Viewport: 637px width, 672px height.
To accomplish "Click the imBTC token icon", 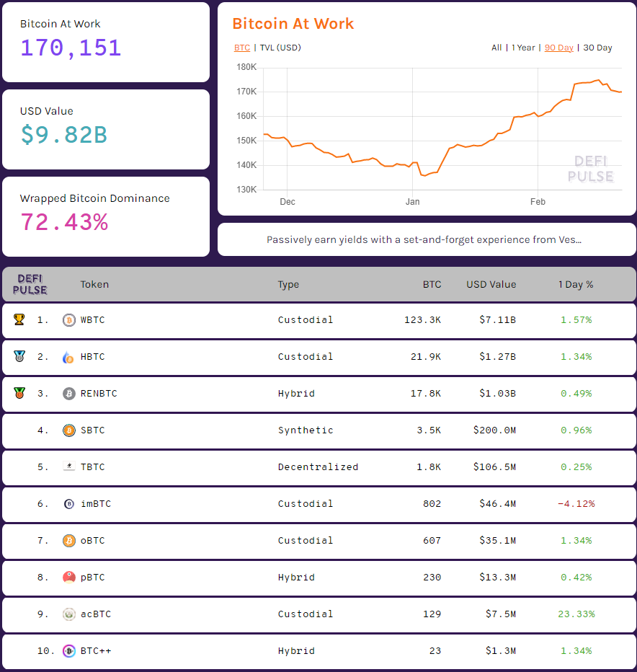I will 68,504.
